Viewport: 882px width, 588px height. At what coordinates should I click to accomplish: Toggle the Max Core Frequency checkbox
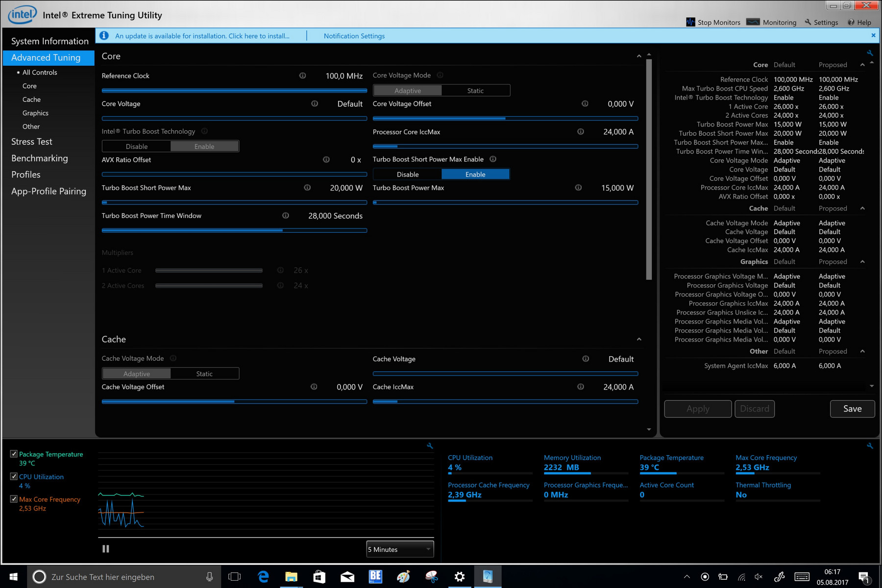pos(14,499)
